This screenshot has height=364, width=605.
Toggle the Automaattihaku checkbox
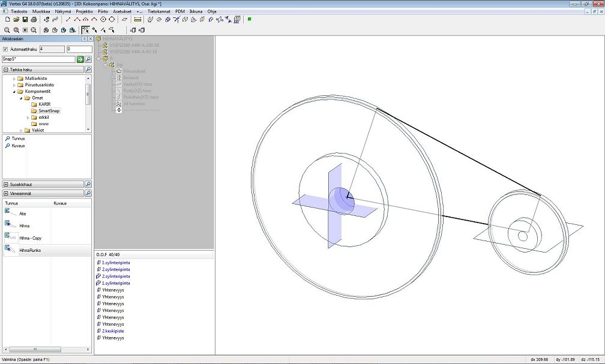click(5, 49)
